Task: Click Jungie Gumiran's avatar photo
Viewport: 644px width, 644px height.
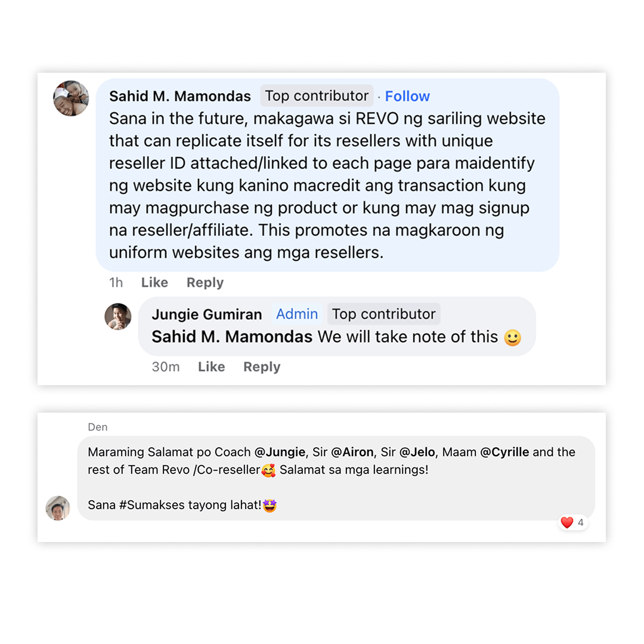Action: pyautogui.click(x=118, y=317)
